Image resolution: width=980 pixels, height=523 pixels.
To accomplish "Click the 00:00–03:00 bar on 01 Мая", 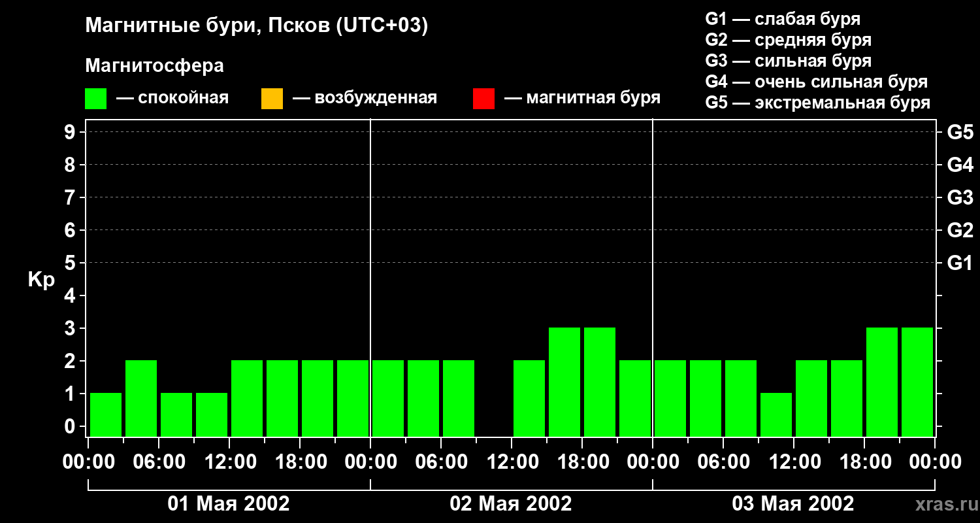I will 106,414.
